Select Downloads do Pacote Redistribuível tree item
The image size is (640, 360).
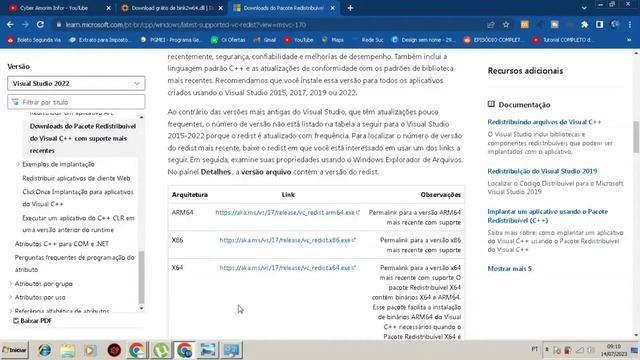[x=83, y=138]
